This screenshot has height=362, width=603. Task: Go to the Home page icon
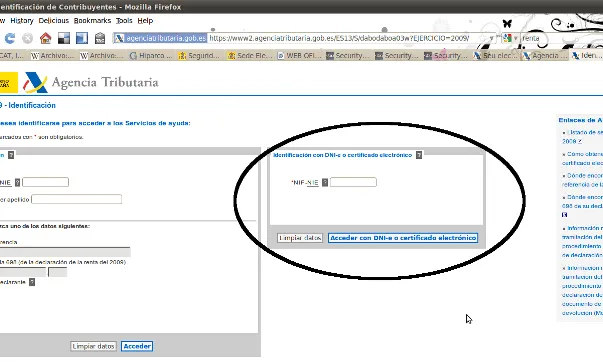coord(45,38)
